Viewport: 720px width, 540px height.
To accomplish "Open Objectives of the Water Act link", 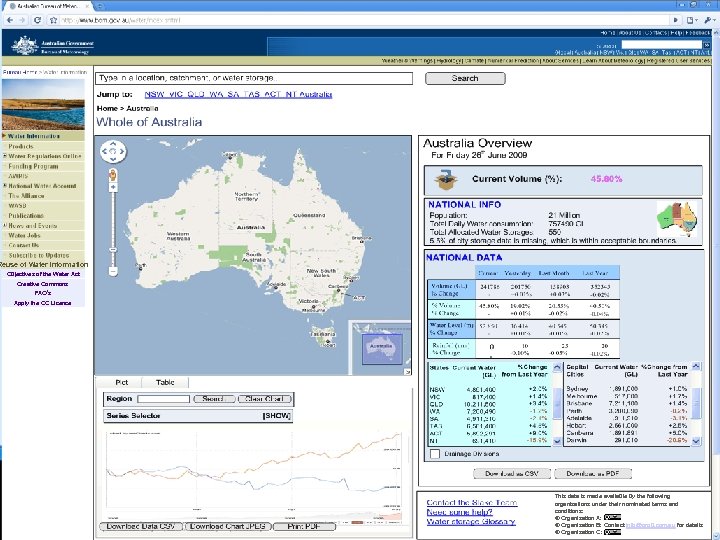I will (x=43, y=274).
